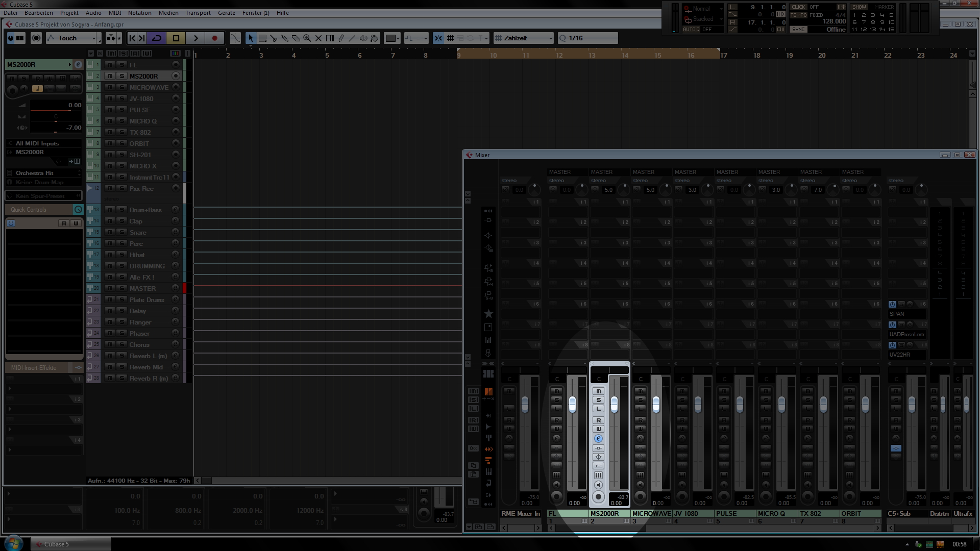Select the Time Warp tool
The width and height of the screenshot is (980, 551).
click(x=330, y=38)
